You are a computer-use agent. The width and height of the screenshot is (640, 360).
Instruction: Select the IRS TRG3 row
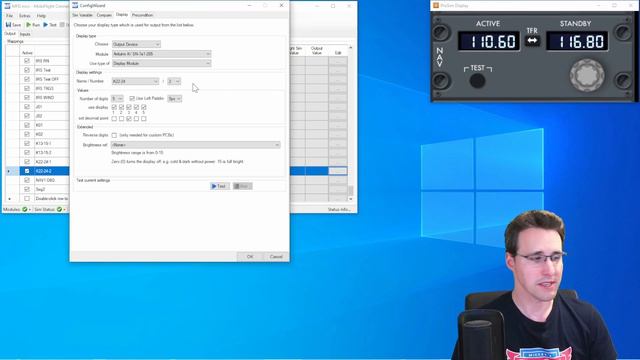point(44,89)
